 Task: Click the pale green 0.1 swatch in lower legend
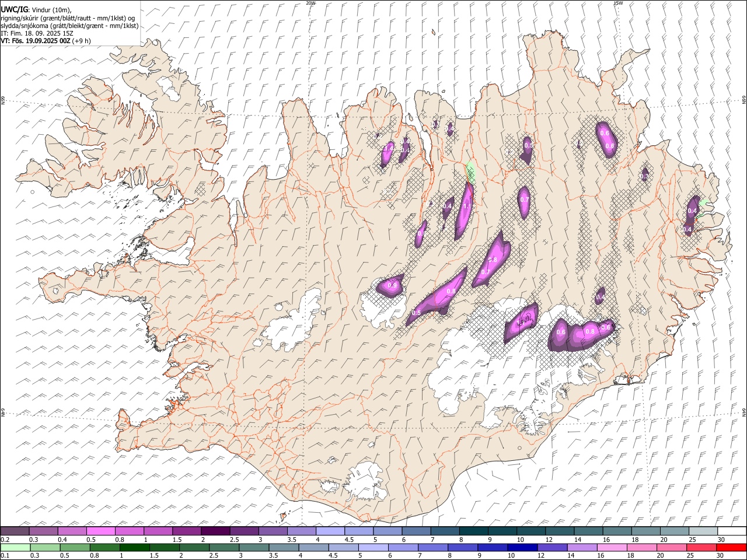click(x=15, y=547)
